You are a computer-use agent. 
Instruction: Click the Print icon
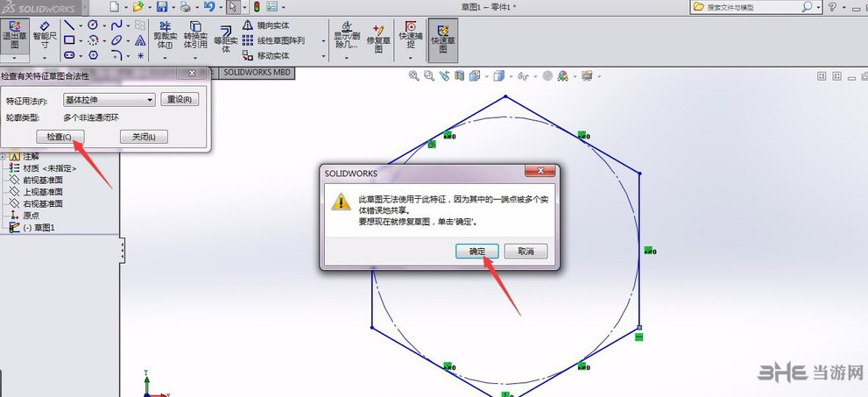click(x=186, y=7)
